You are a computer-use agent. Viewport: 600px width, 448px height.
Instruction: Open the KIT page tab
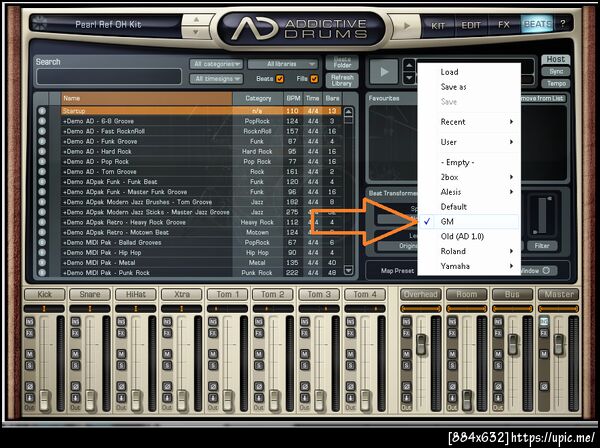438,25
